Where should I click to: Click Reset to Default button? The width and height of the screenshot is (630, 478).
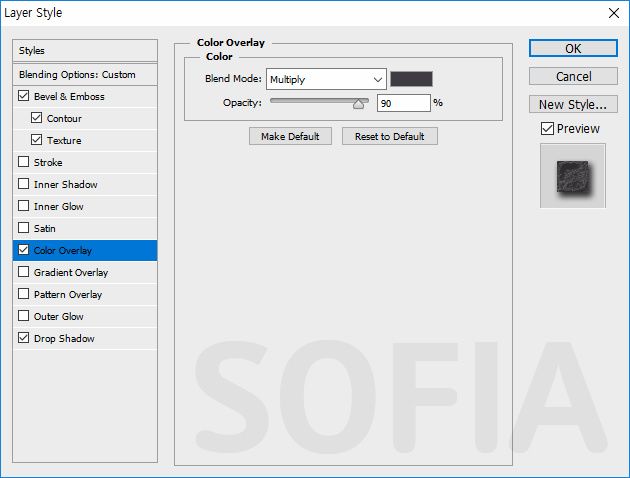[389, 137]
